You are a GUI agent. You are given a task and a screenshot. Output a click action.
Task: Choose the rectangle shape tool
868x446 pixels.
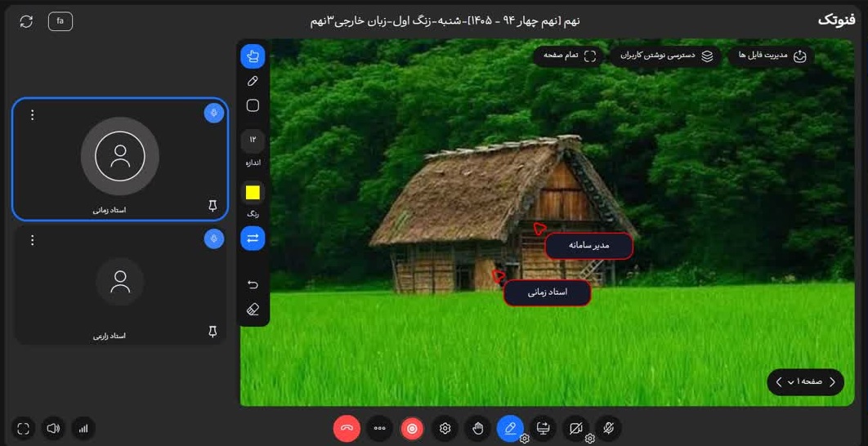(253, 105)
